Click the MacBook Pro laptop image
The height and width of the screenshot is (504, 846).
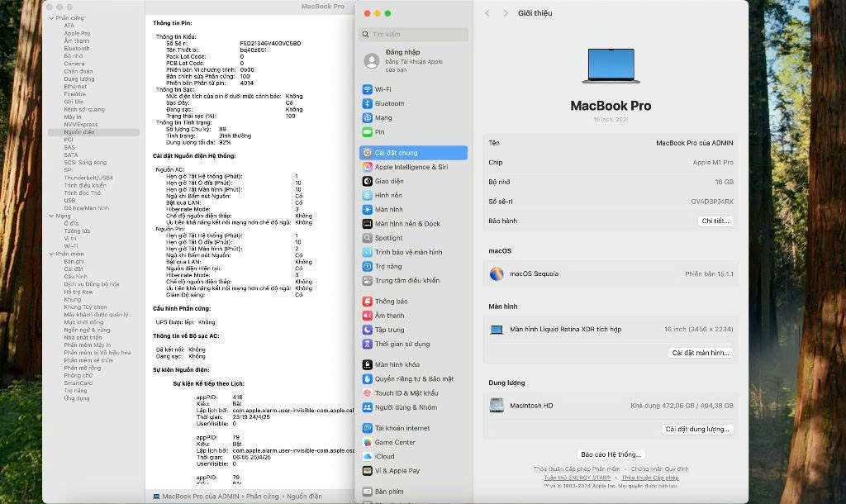pos(611,66)
